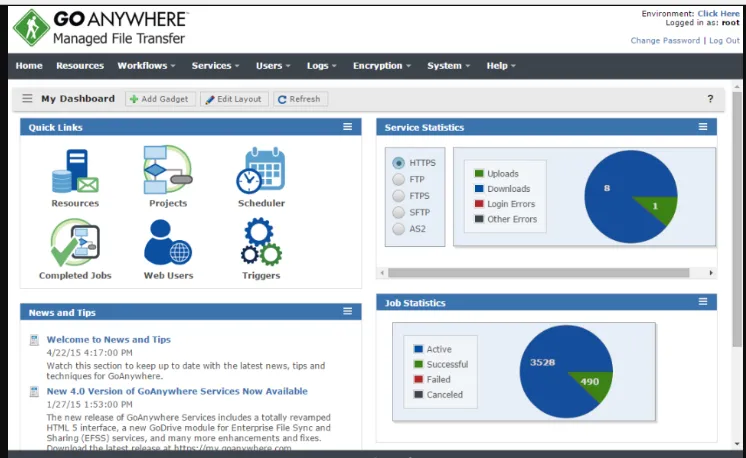Screen dimensions: 746x458
Task: Click the blue Downloads legend swatch
Action: tap(479, 189)
